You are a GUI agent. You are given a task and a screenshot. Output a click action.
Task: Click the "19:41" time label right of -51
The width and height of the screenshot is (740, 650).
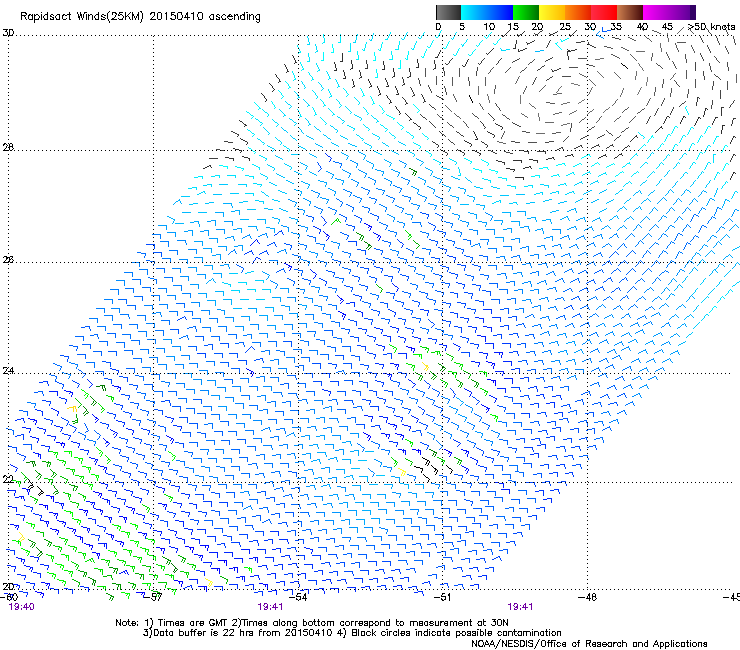click(521, 607)
